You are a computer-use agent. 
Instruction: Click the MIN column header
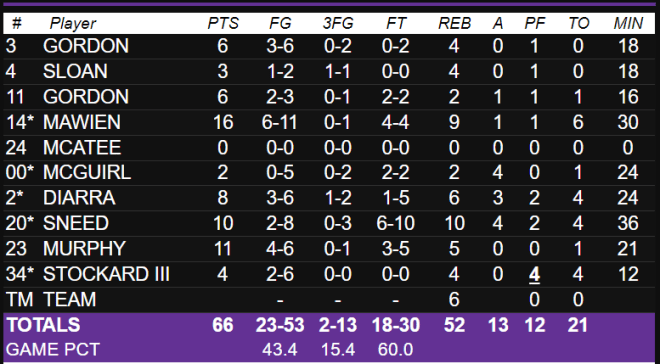point(628,23)
